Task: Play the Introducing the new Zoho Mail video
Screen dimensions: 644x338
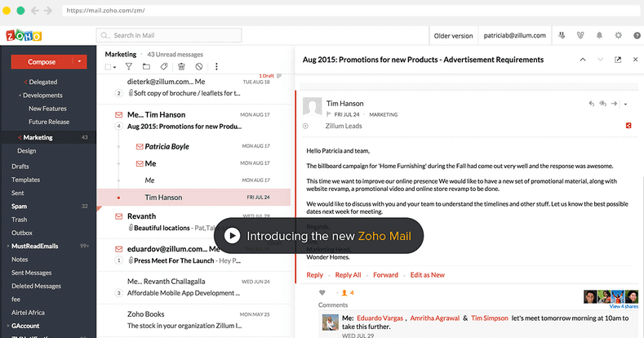Action: [x=232, y=236]
